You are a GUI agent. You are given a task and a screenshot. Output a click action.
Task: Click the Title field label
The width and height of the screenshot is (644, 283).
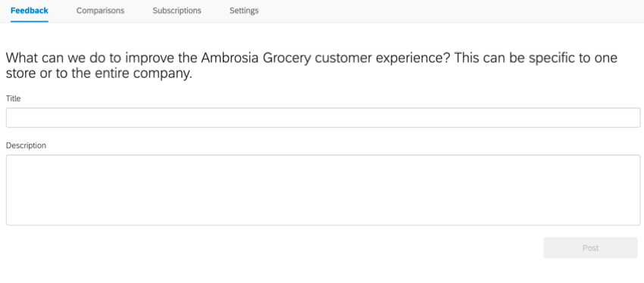(x=13, y=98)
